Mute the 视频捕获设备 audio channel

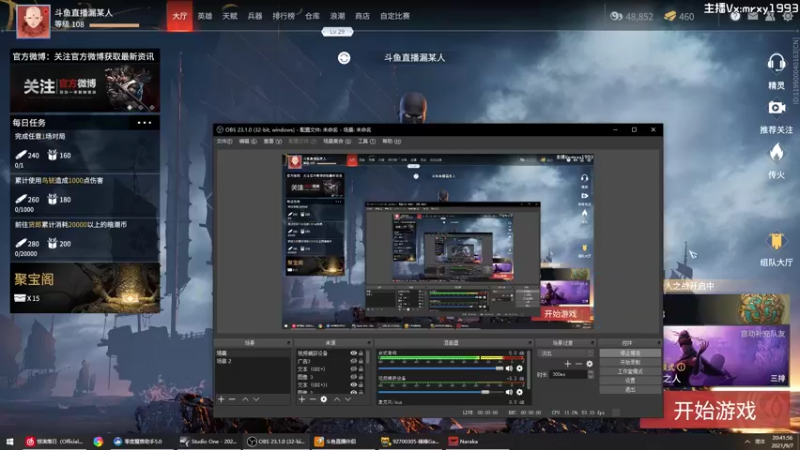pos(509,392)
